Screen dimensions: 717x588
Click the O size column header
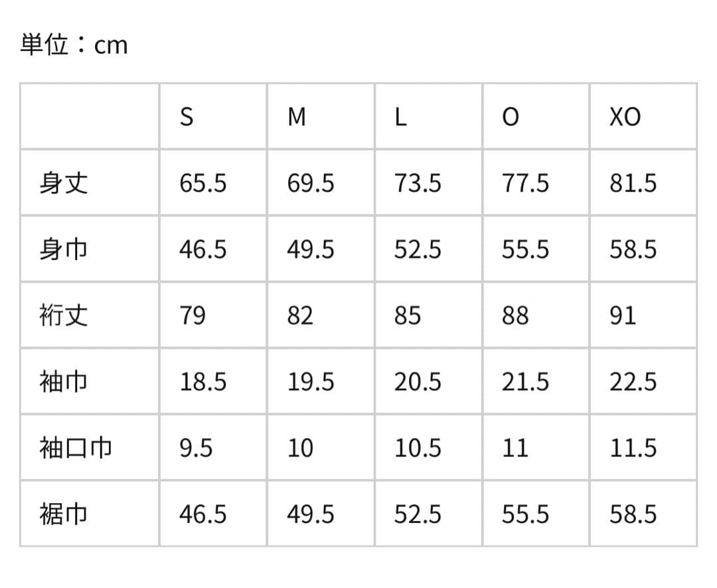[511, 117]
